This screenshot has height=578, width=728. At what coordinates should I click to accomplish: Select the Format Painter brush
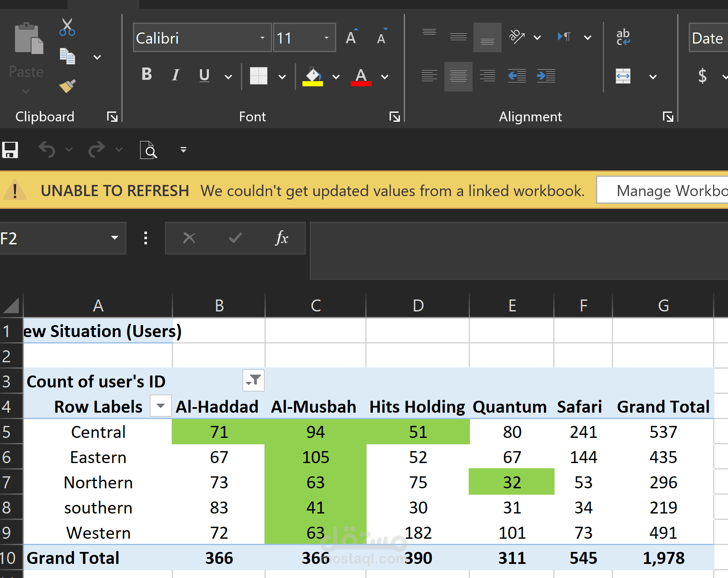[x=67, y=86]
